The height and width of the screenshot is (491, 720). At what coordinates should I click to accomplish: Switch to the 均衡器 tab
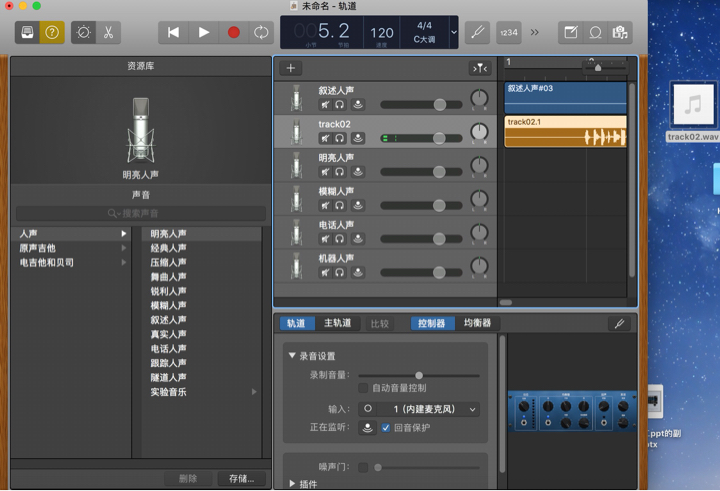pyautogui.click(x=477, y=324)
